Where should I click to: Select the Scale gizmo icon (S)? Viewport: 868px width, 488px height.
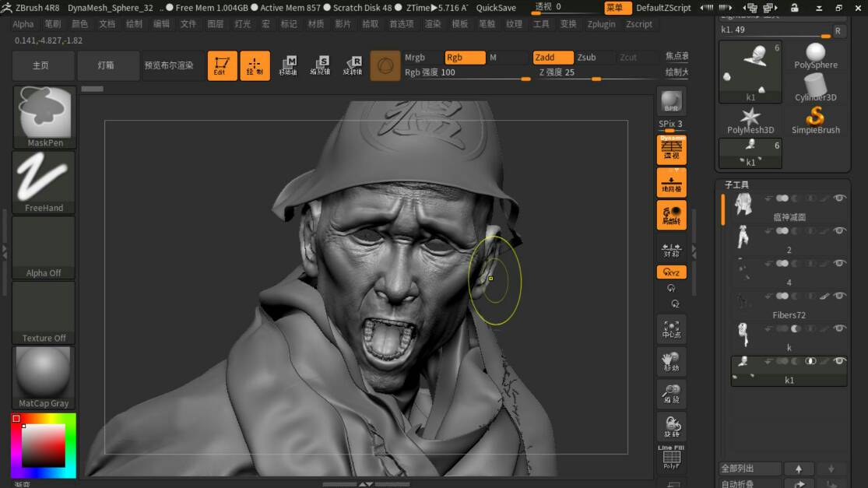click(x=320, y=65)
